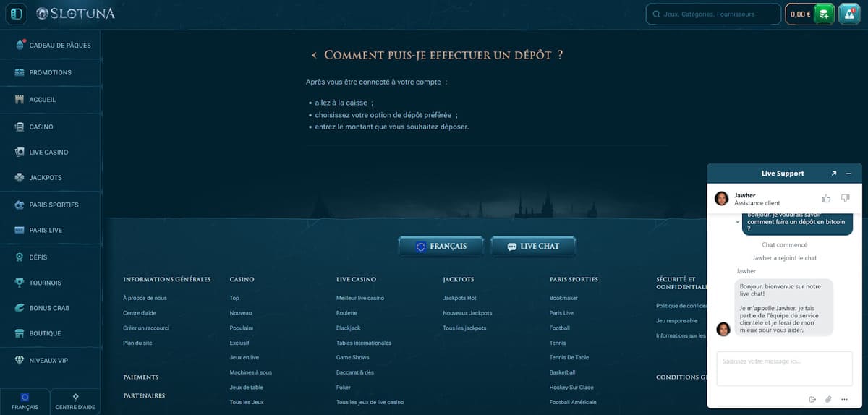Open footer Centre d'aide link

pos(140,313)
